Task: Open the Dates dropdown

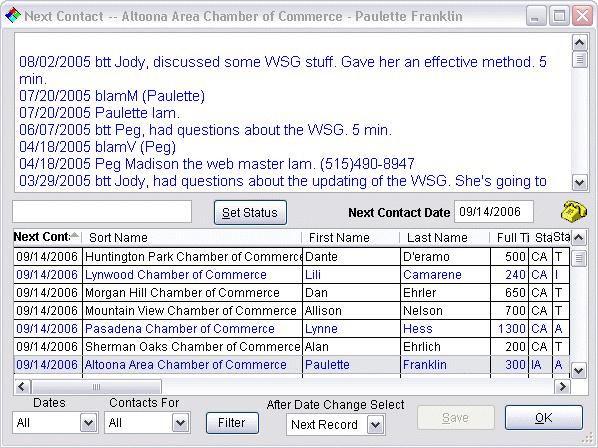Action: tap(88, 422)
